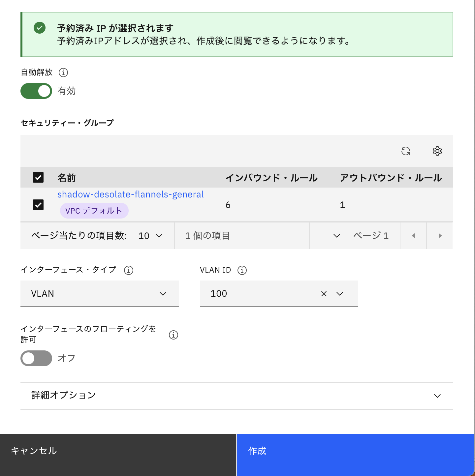The image size is (475, 476).
Task: Click the info icon beside 自動解放
Action: pyautogui.click(x=63, y=73)
